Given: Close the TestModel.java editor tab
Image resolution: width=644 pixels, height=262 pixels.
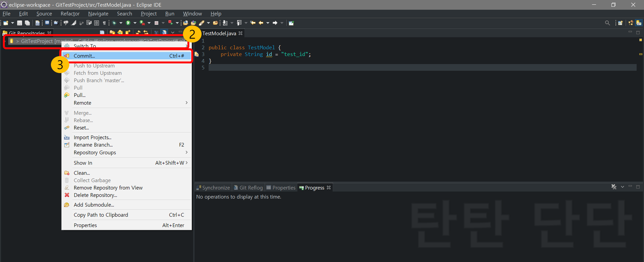Looking at the screenshot, I should click(x=241, y=33).
